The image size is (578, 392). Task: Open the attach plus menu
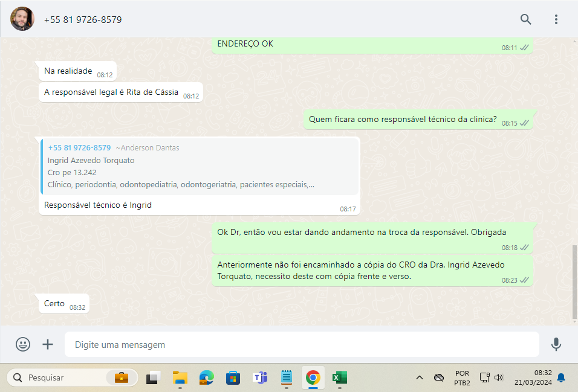click(x=48, y=344)
